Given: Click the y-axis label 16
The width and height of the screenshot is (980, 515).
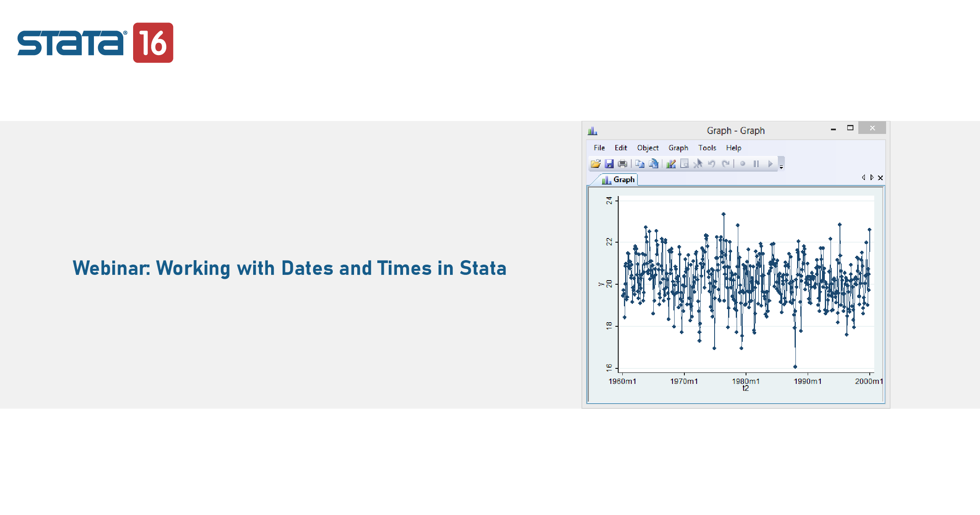Looking at the screenshot, I should coord(609,368).
